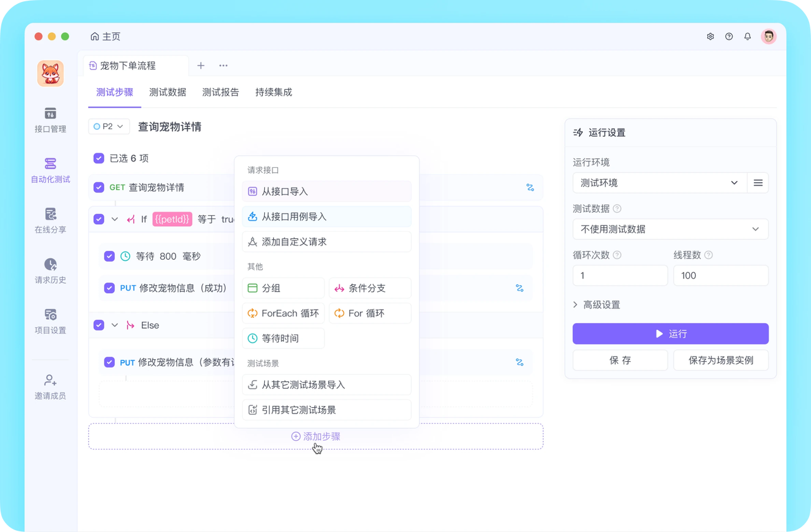This screenshot has width=811, height=532.
Task: Click the extract-variable icon on the GET step
Action: pyautogui.click(x=530, y=187)
